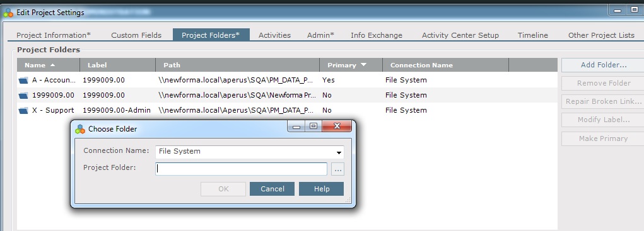Switch to Project Information tab
The image size is (644, 231).
click(54, 35)
